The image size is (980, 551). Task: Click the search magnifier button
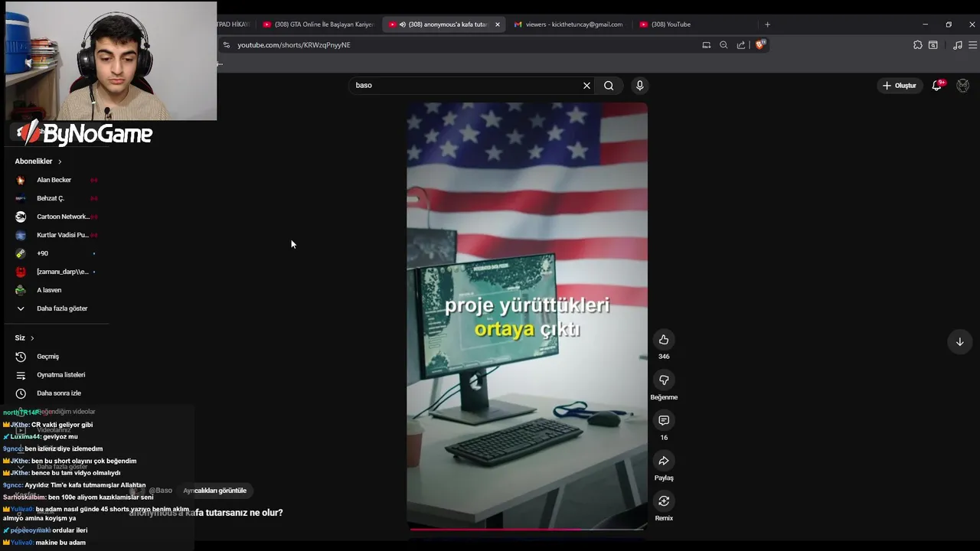coord(609,86)
